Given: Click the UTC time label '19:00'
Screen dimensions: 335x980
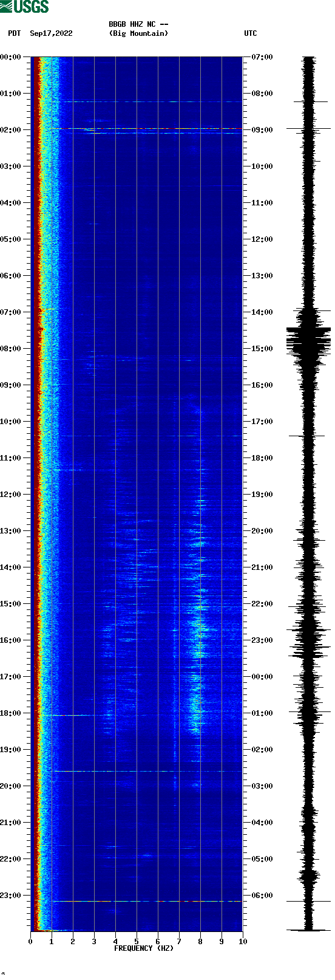Looking at the screenshot, I should pyautogui.click(x=262, y=495).
